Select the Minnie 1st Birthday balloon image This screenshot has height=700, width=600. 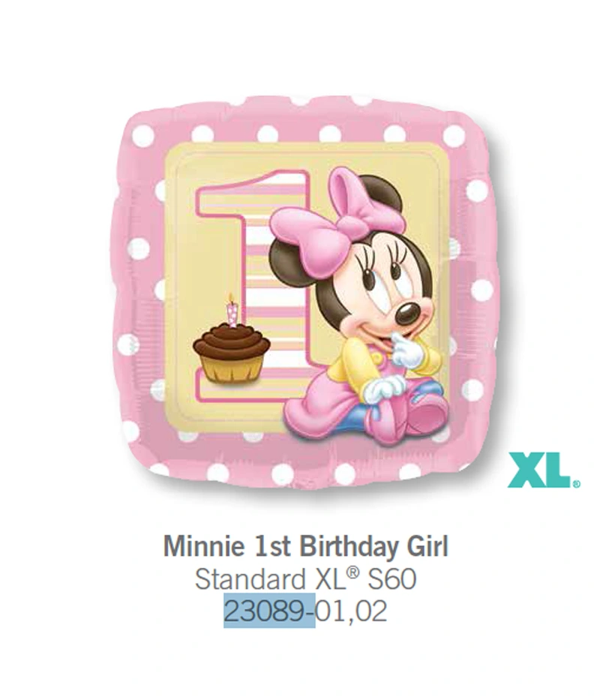coord(305,293)
